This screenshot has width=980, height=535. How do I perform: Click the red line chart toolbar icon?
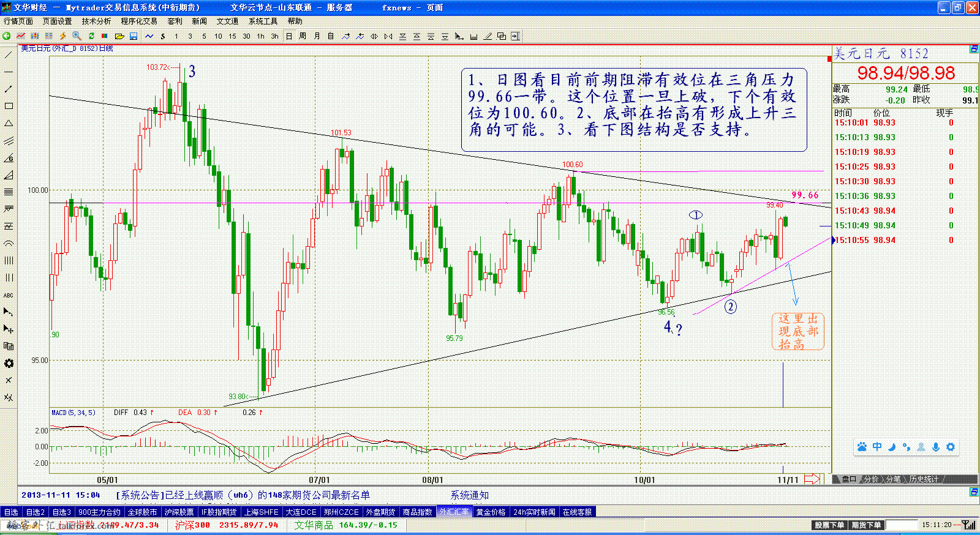click(x=21, y=36)
